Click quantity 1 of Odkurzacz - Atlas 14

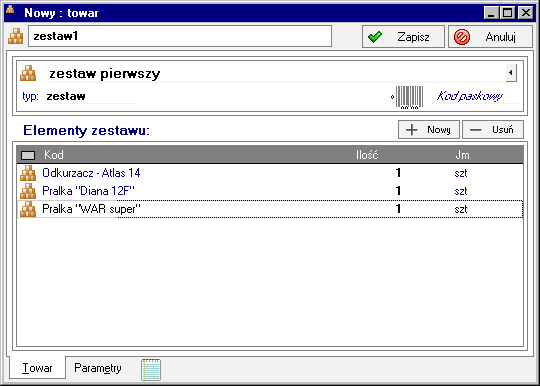[398, 173]
